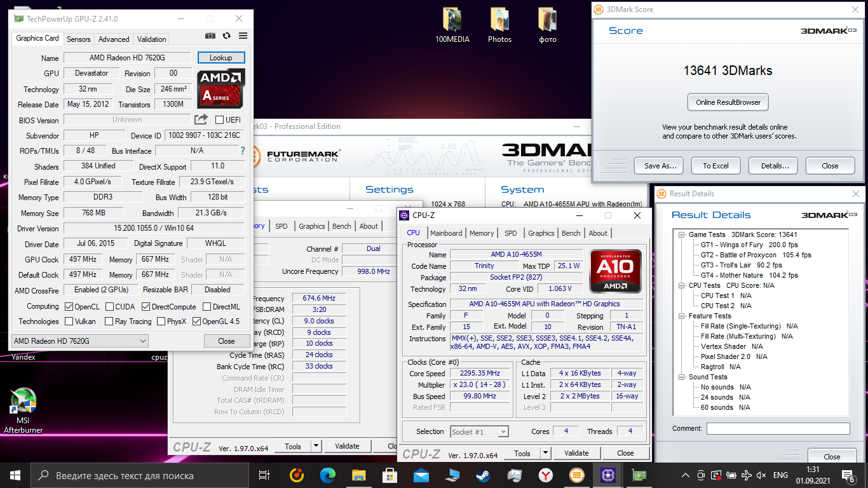Collapse the Sound Tests tree node
The height and width of the screenshot is (488, 868).
tap(683, 377)
